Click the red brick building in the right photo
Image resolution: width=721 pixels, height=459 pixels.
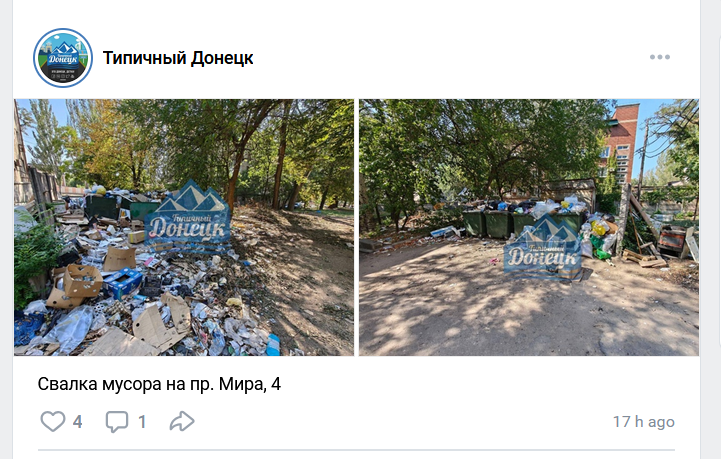click(619, 145)
